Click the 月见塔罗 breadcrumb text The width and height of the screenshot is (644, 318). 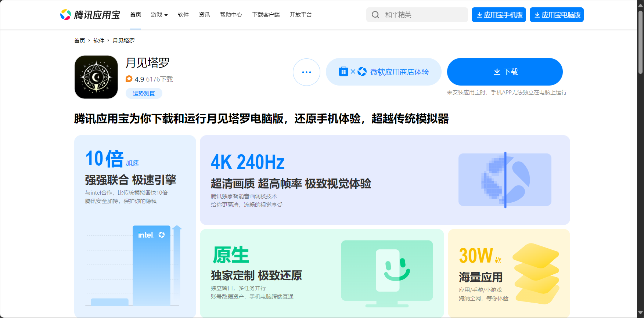tap(123, 40)
